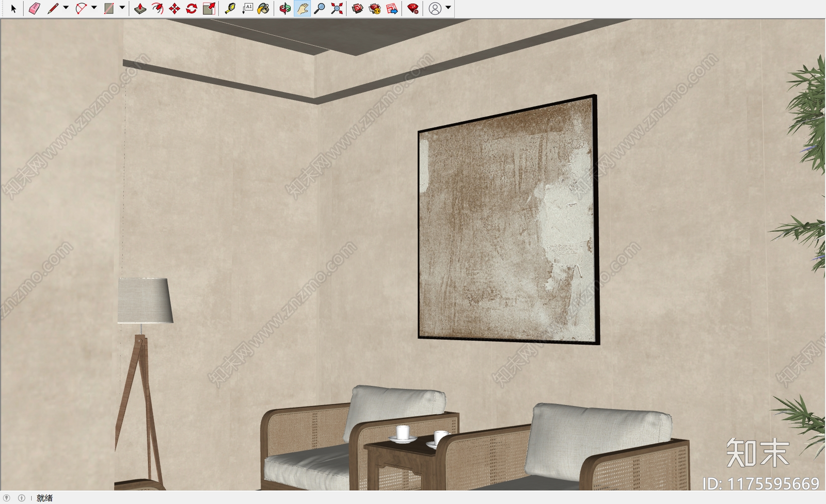
Task: Expand the account dropdown arrow
Action: 448,8
